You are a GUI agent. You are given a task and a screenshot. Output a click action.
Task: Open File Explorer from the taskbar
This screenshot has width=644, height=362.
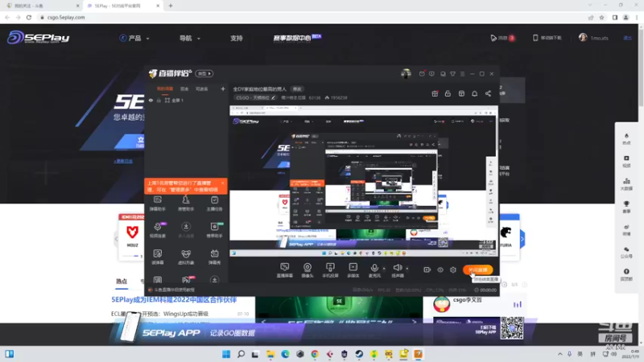point(270,354)
